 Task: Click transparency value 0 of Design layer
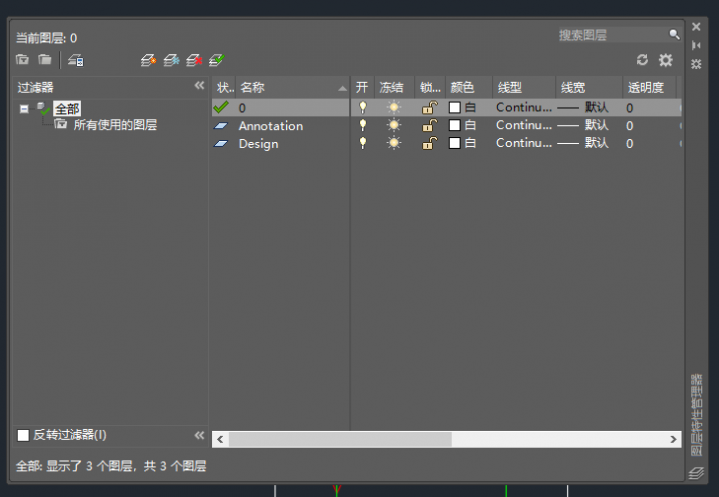point(630,144)
